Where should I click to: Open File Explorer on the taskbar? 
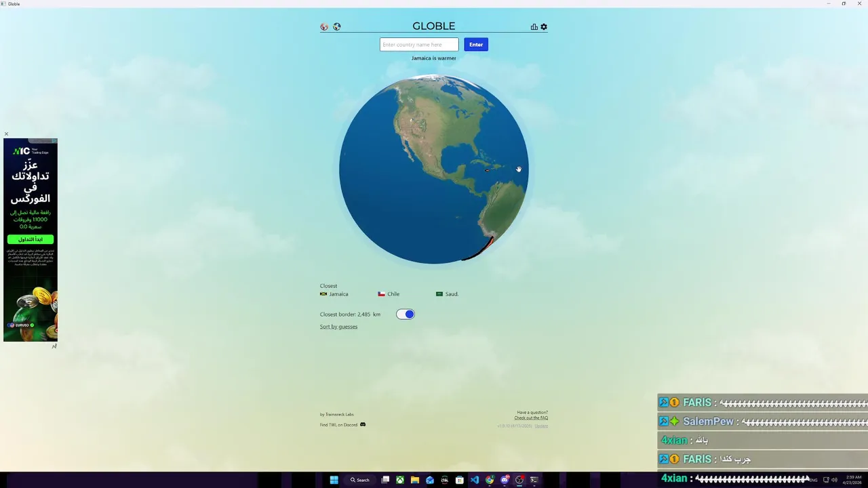415,480
